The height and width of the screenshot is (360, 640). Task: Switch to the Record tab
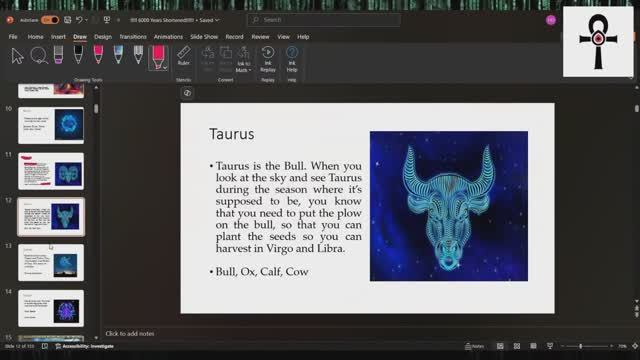point(234,37)
